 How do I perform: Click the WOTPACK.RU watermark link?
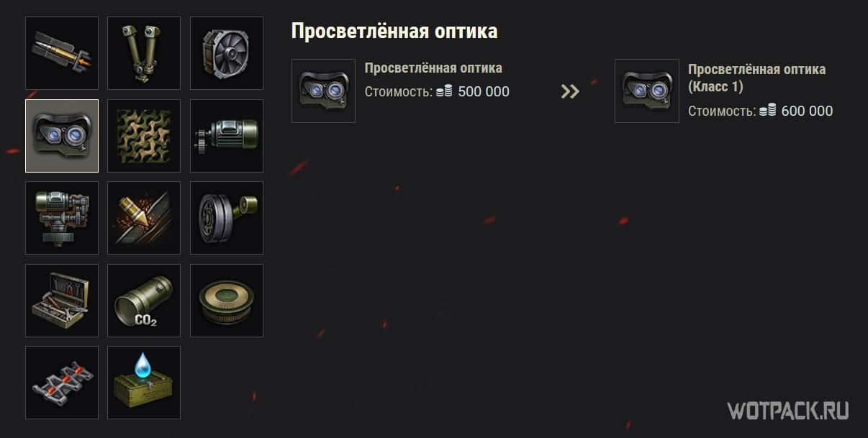(787, 411)
